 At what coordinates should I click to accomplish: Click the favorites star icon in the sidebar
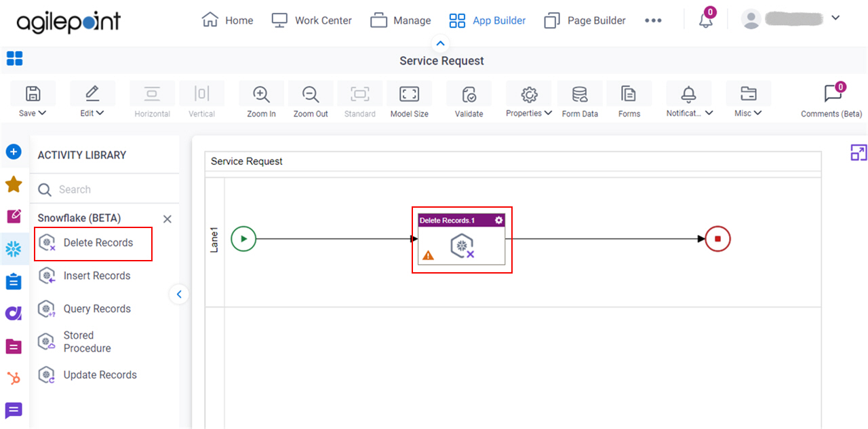(x=14, y=183)
